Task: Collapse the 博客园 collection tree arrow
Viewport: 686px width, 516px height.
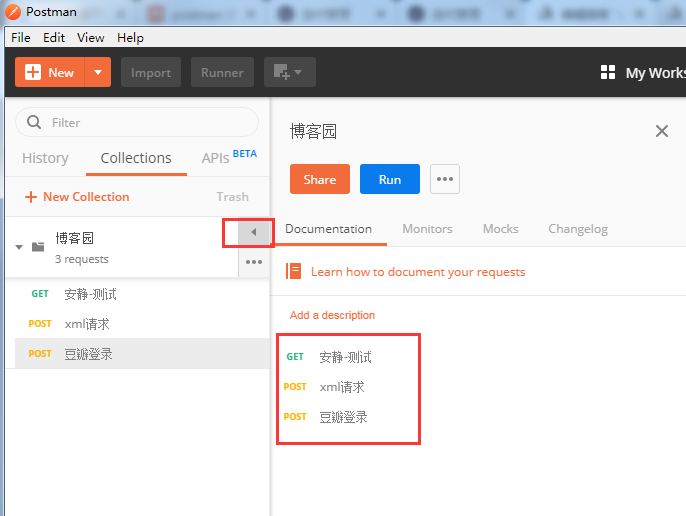Action: tap(19, 247)
